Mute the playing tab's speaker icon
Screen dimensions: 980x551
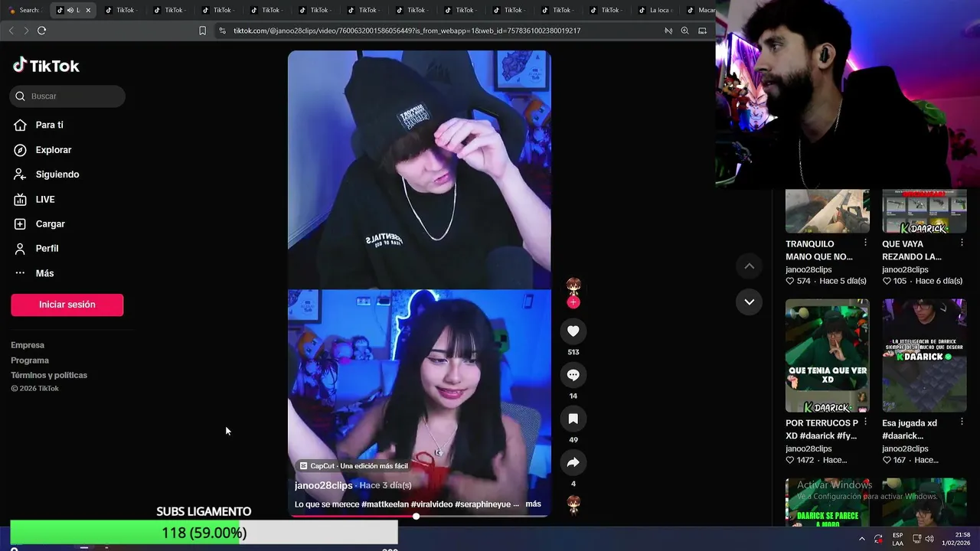click(x=70, y=10)
